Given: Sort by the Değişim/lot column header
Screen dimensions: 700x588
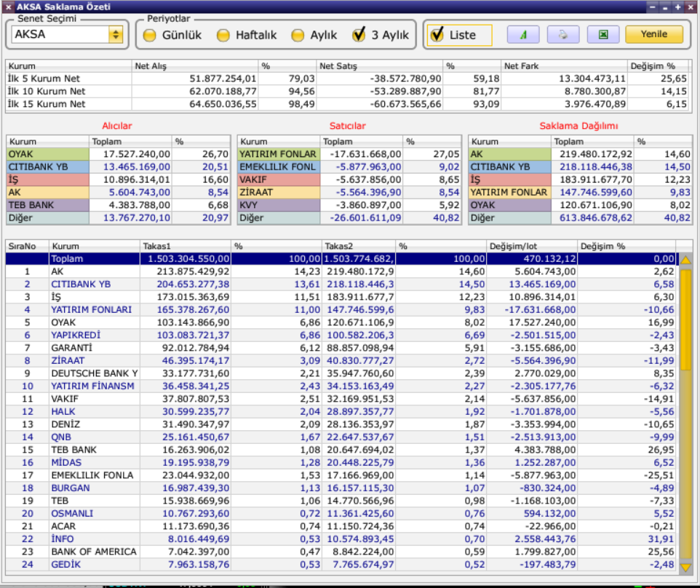Looking at the screenshot, I should click(x=532, y=246).
